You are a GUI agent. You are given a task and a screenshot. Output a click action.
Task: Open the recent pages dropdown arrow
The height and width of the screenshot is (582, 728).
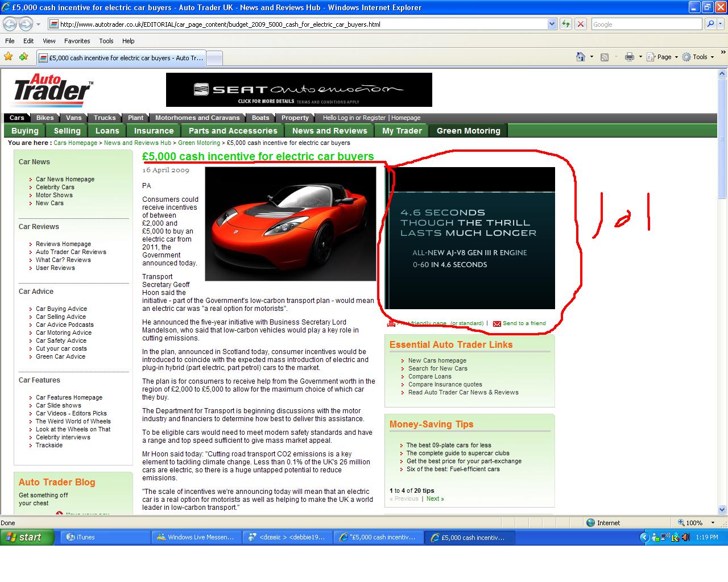(x=38, y=24)
